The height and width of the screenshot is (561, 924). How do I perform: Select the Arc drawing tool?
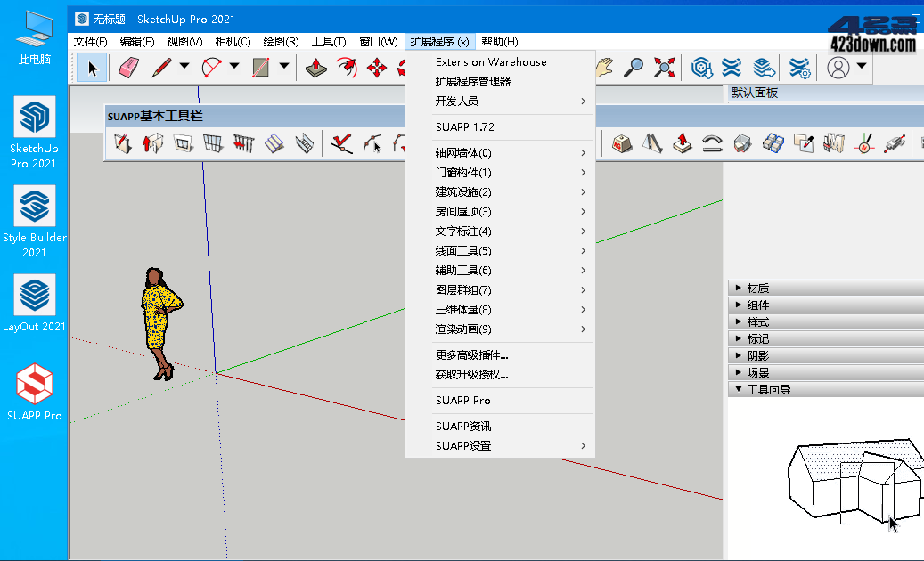(x=211, y=68)
